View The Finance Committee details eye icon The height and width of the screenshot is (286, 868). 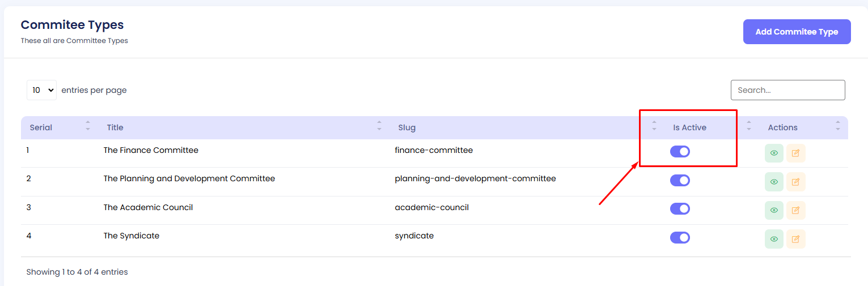773,153
